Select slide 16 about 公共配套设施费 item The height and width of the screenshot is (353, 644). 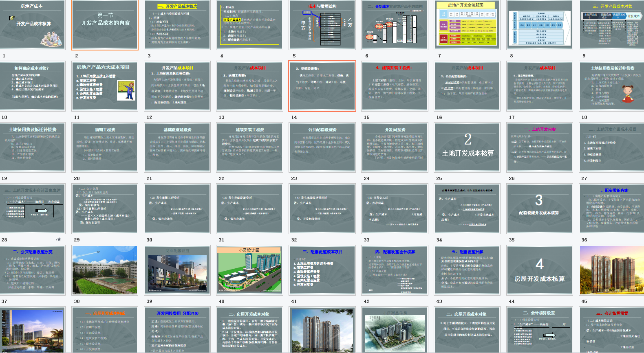coord(468,86)
